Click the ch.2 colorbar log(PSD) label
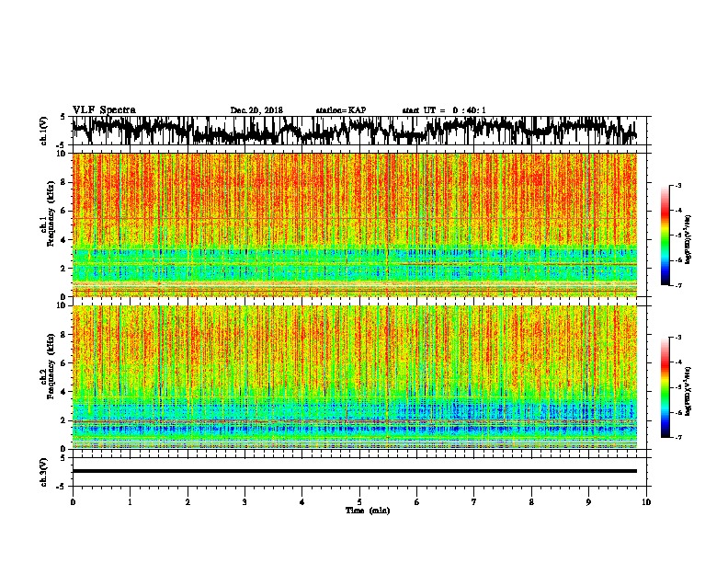 coord(688,391)
